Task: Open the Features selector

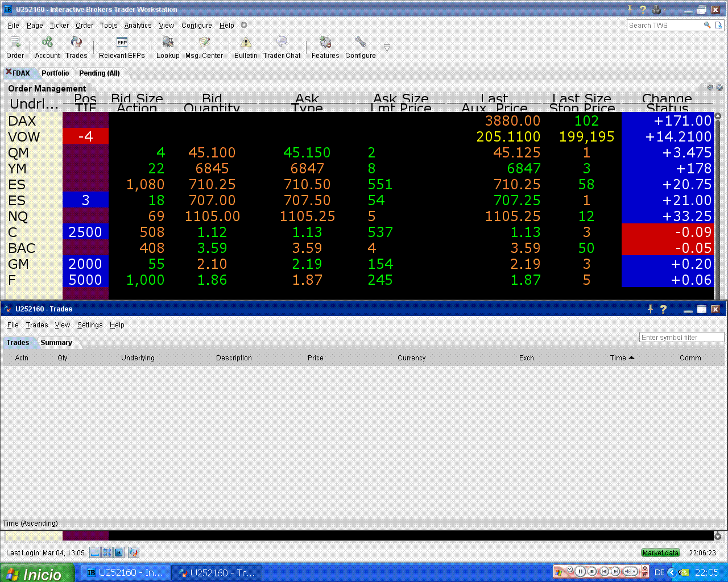Action: (325, 48)
